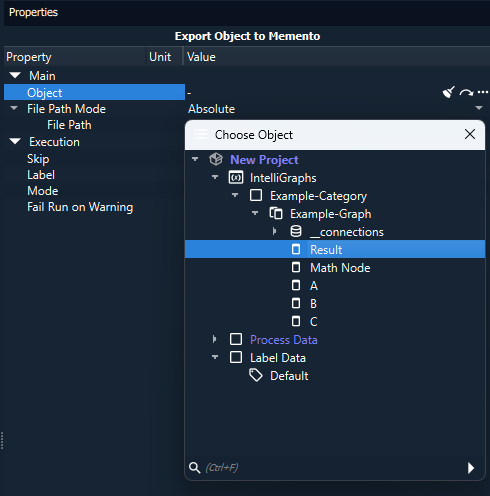Click the list icon beside Choose Object
The width and height of the screenshot is (490, 496).
(x=201, y=134)
